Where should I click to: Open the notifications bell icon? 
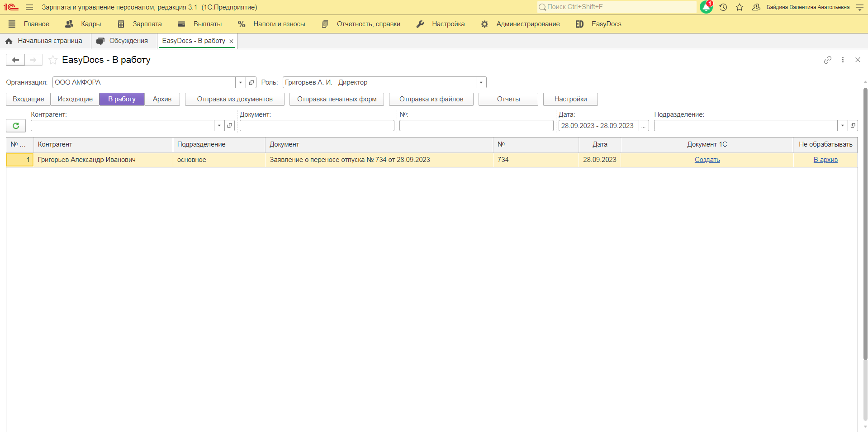tap(706, 7)
